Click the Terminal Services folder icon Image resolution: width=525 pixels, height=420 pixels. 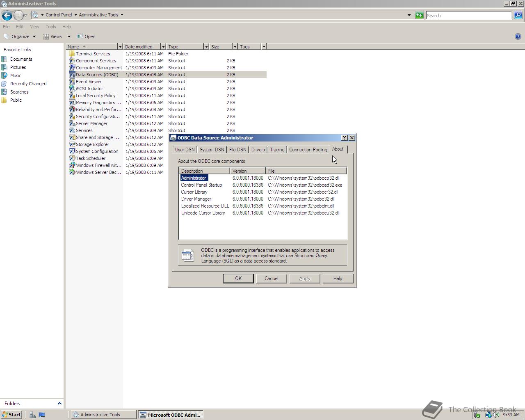tap(72, 54)
